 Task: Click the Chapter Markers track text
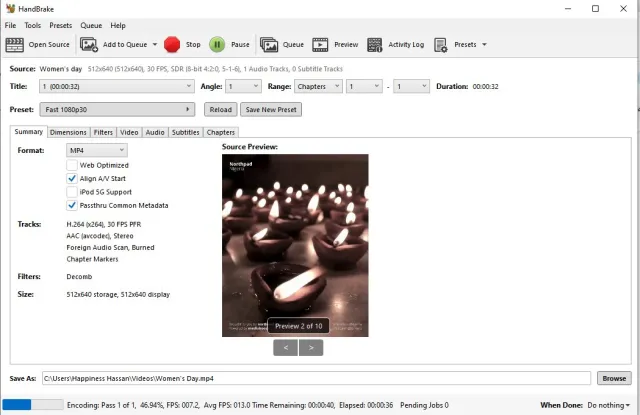pyautogui.click(x=92, y=259)
